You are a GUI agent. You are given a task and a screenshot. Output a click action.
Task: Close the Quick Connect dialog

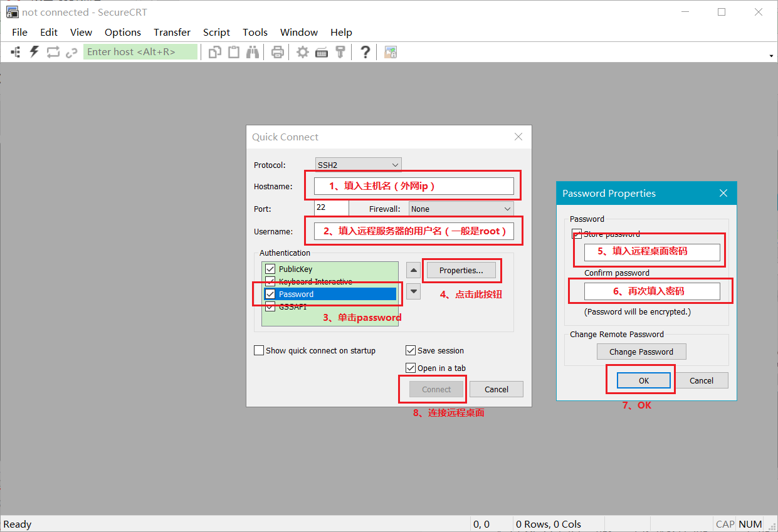518,137
